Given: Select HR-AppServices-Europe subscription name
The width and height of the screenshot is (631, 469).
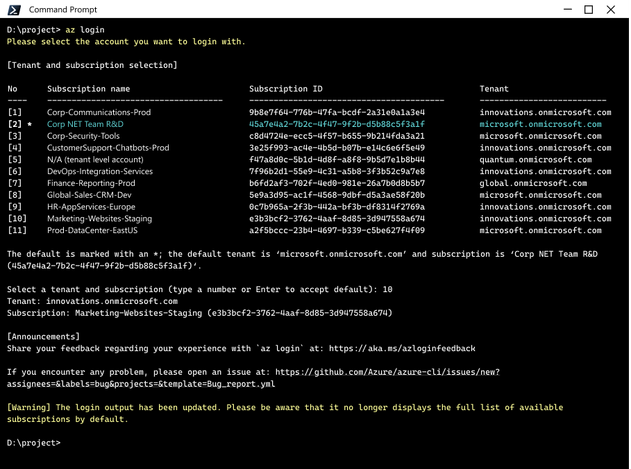Looking at the screenshot, I should click(x=91, y=207).
